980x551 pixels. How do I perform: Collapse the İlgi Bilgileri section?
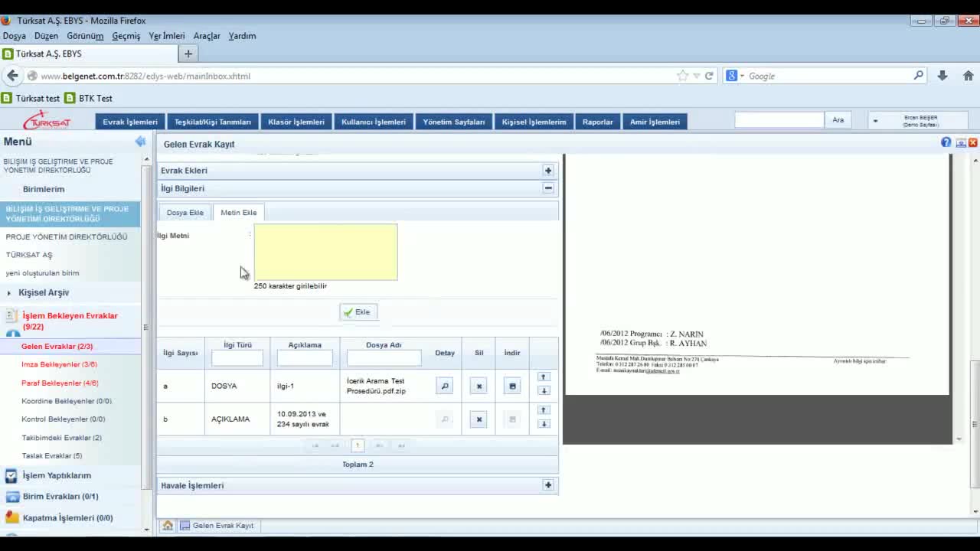point(548,188)
